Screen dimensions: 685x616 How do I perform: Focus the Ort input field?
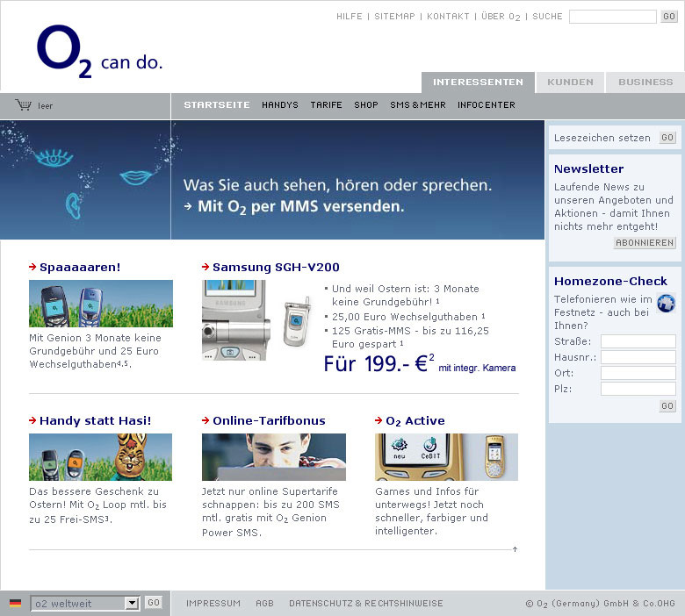[x=638, y=373]
